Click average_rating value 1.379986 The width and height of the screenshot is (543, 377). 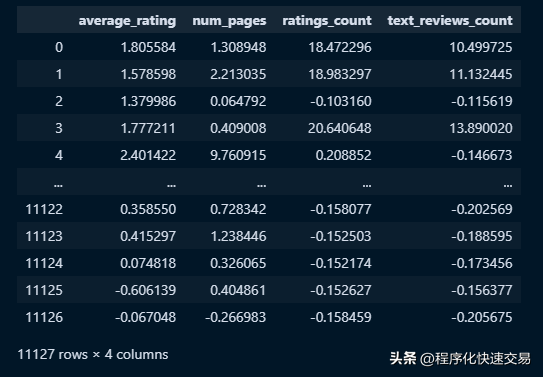point(148,101)
